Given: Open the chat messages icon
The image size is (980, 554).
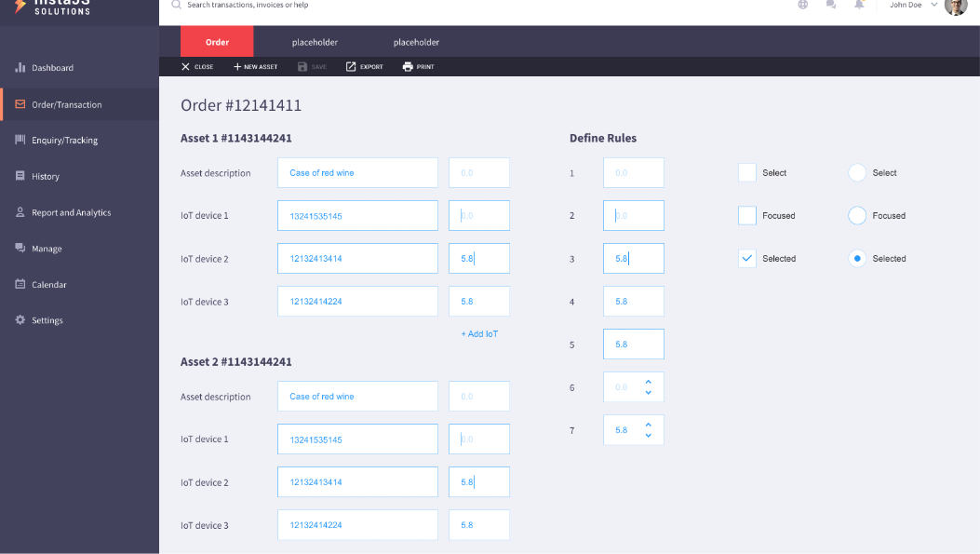Looking at the screenshot, I should tap(831, 5).
